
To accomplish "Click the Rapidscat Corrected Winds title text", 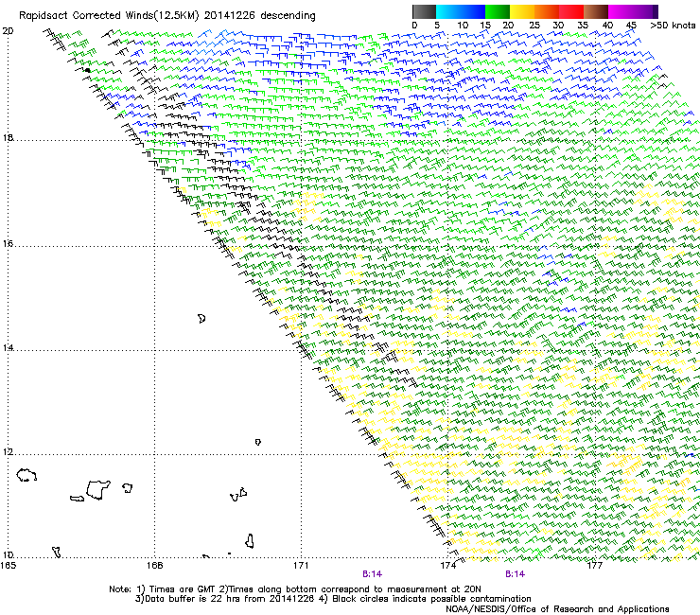I will [167, 15].
